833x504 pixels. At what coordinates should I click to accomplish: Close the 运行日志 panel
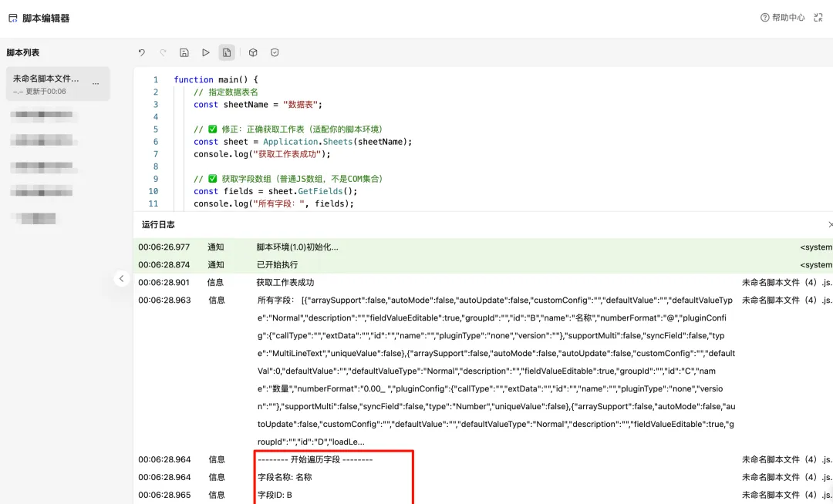coord(830,225)
